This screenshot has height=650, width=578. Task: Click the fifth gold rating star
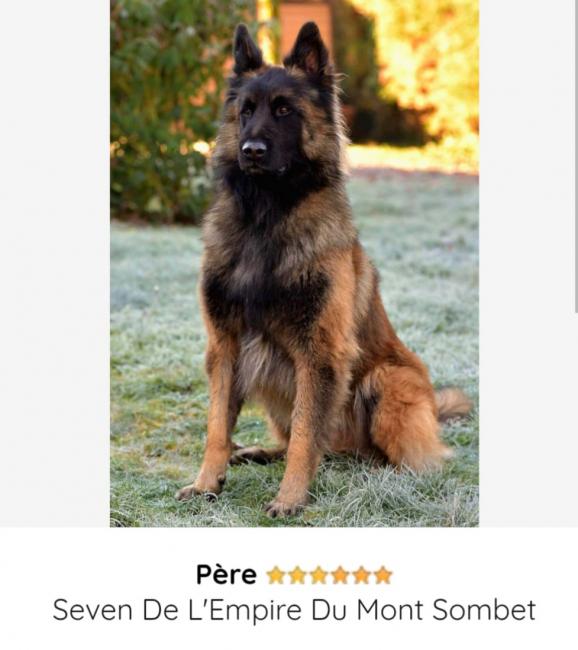click(x=362, y=575)
